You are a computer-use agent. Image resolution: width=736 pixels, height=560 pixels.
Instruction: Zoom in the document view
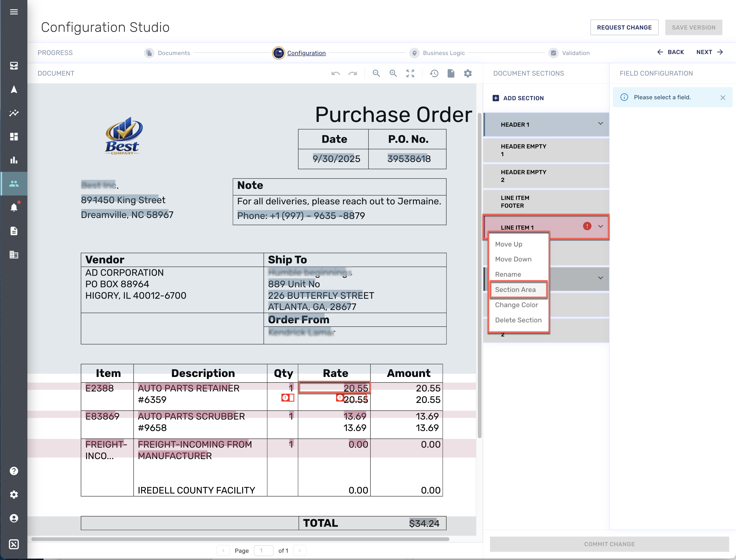coord(393,73)
